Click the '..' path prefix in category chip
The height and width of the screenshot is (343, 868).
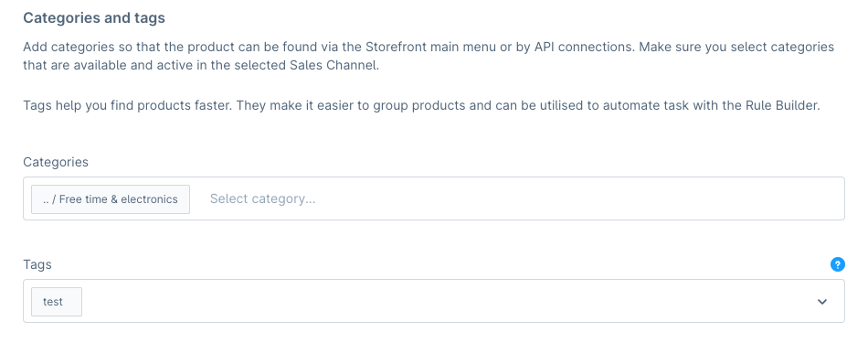(x=46, y=199)
